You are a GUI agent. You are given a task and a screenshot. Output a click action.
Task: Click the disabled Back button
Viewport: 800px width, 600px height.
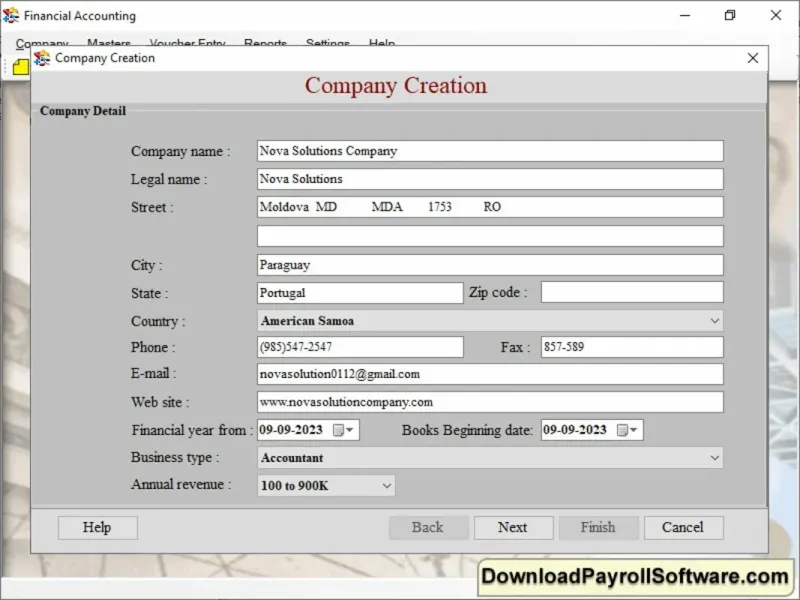pyautogui.click(x=428, y=528)
